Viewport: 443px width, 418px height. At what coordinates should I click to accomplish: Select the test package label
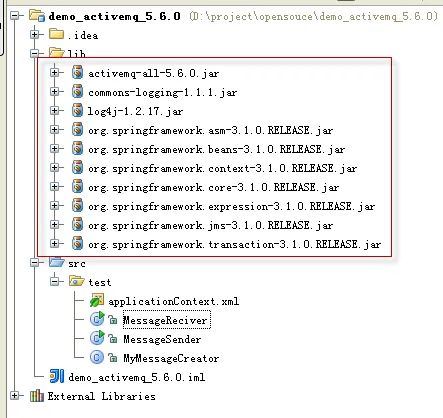[100, 282]
